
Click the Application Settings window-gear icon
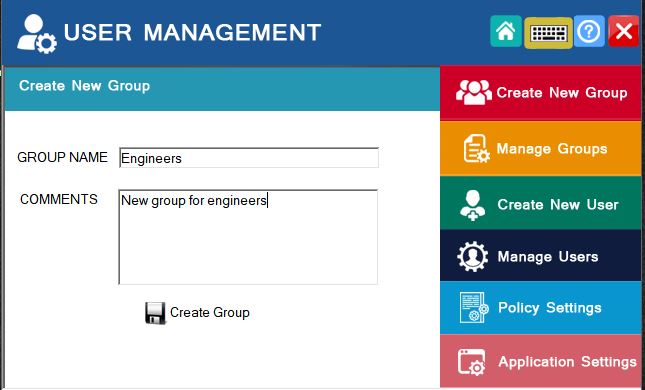tap(472, 362)
